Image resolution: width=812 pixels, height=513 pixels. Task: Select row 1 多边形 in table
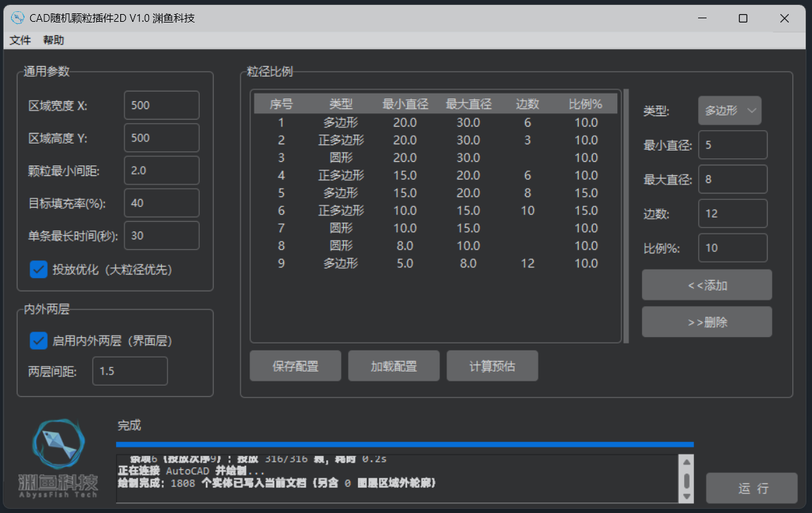point(435,123)
